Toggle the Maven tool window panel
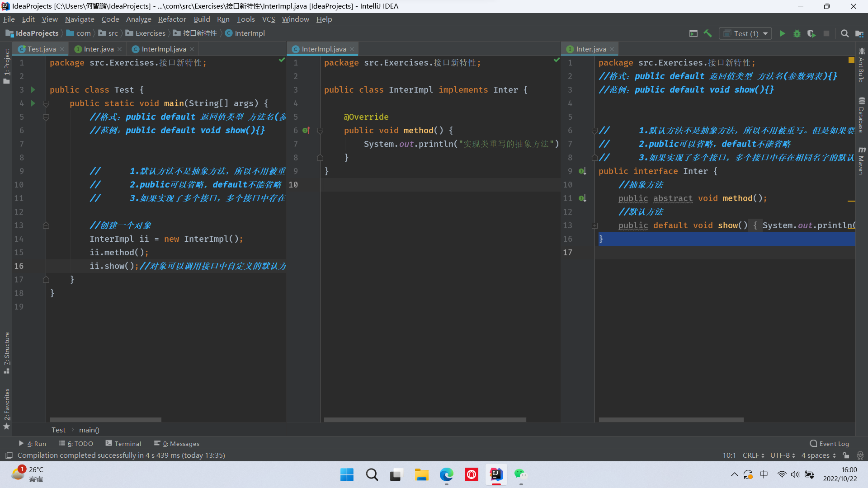The height and width of the screenshot is (488, 868). 862,160
